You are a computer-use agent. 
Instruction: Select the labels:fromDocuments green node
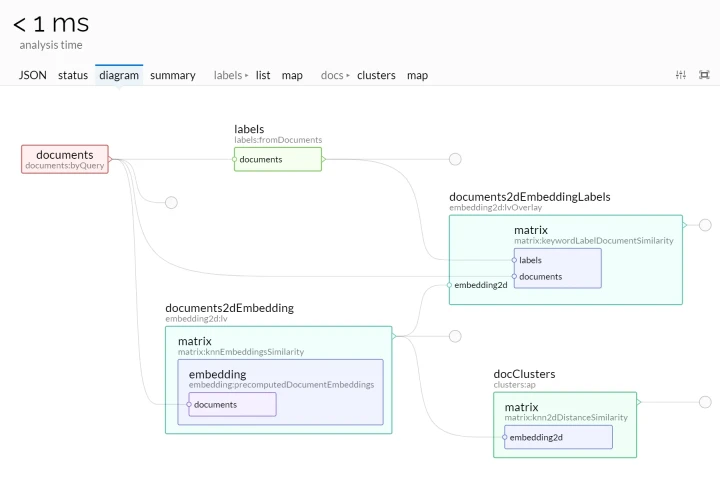pos(278,159)
